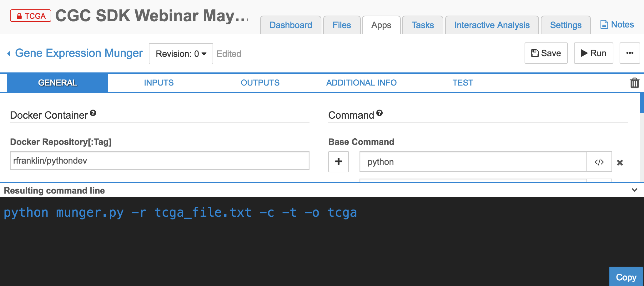The width and height of the screenshot is (644, 286).
Task: Click the TCGA lock badge
Action: pos(31,16)
